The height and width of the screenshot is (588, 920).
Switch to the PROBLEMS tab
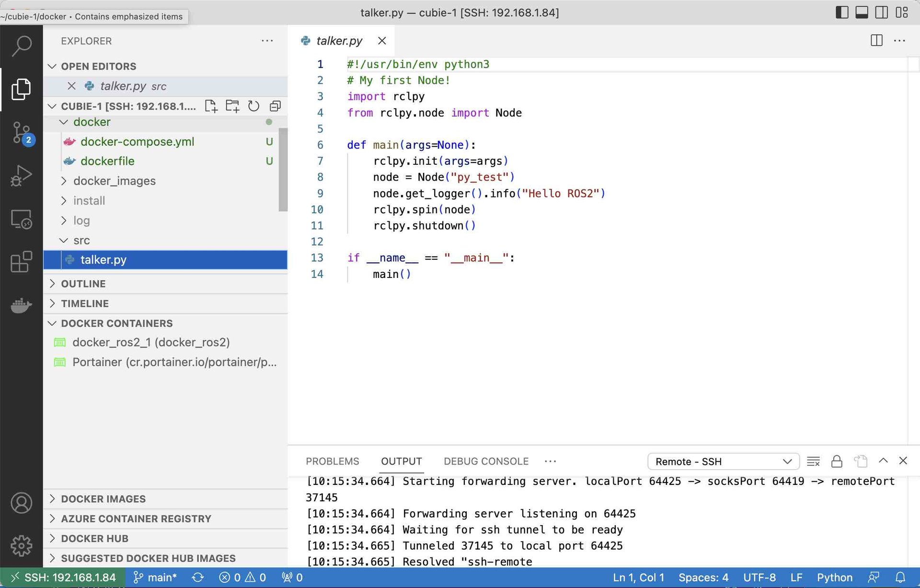(x=332, y=461)
